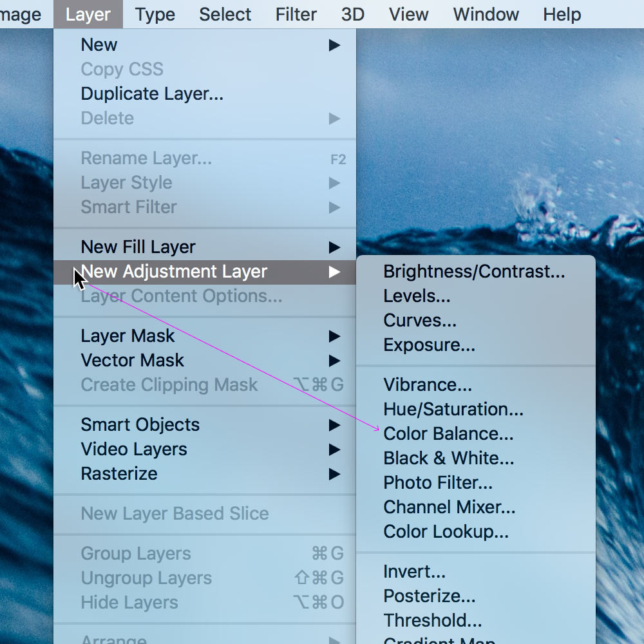Add a Curves adjustment layer
The height and width of the screenshot is (644, 644).
point(420,321)
